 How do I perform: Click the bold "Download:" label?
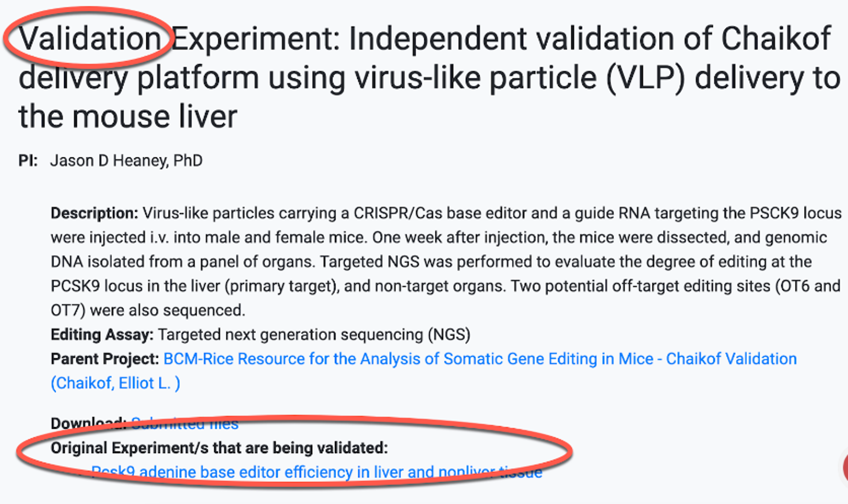click(88, 423)
